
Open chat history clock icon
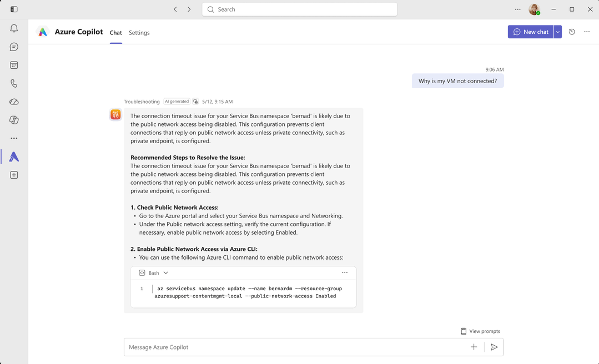coord(572,32)
